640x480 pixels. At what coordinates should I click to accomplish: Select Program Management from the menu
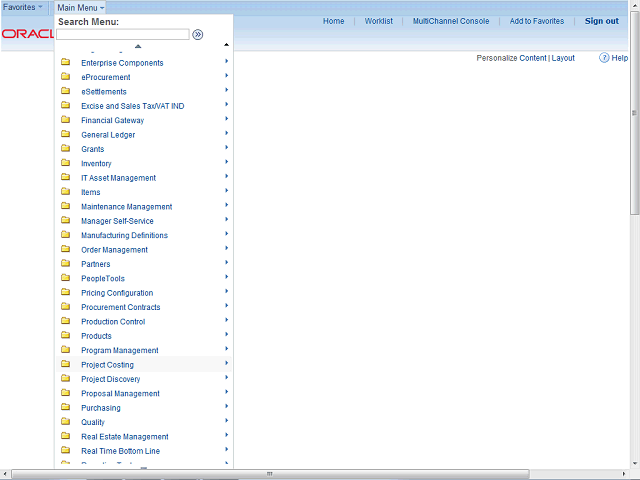[119, 351]
